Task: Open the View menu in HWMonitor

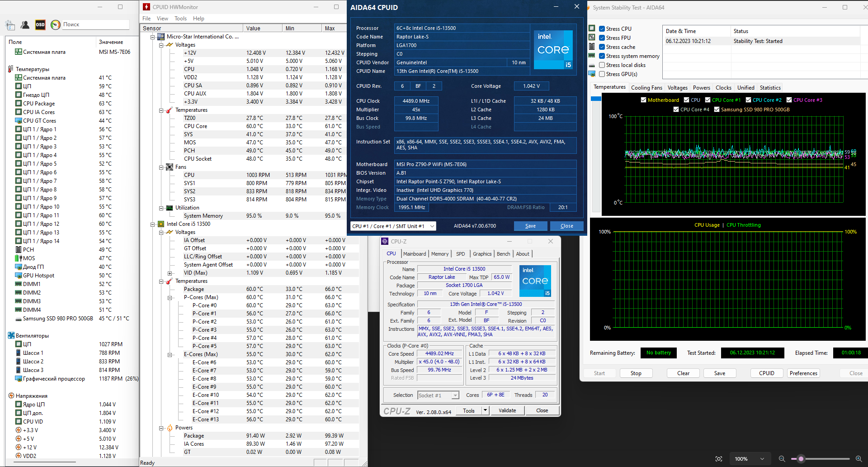Action: point(162,19)
